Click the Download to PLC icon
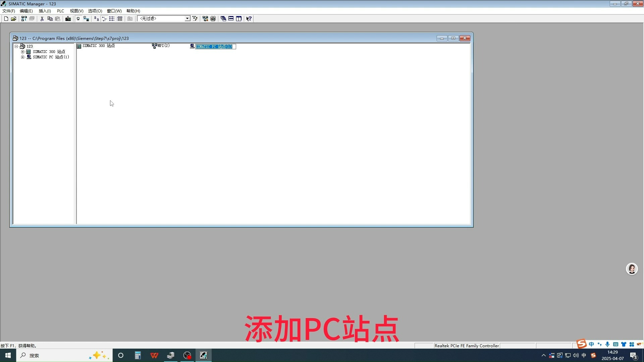Screen dimensions: 644x362 pos(68,19)
